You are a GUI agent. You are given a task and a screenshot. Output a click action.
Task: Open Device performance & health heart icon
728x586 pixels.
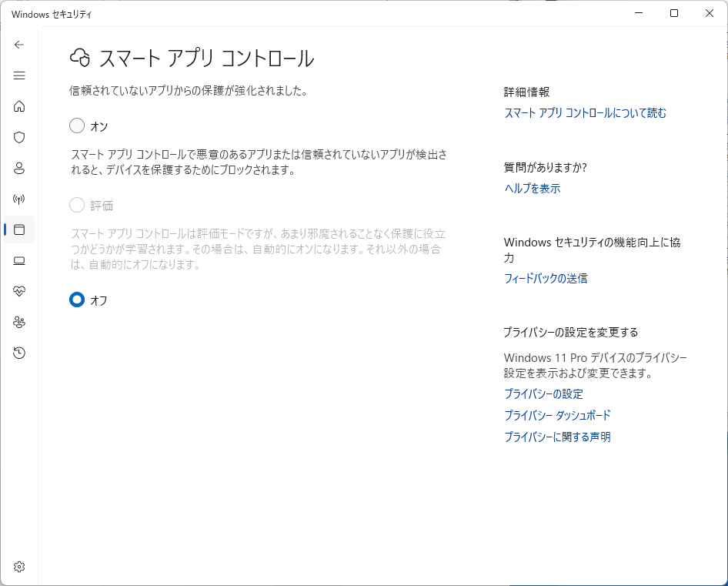coord(19,291)
